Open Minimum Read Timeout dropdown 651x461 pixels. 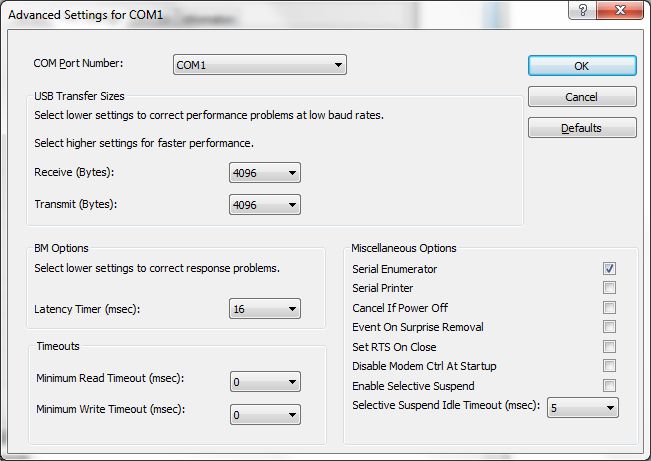(265, 382)
